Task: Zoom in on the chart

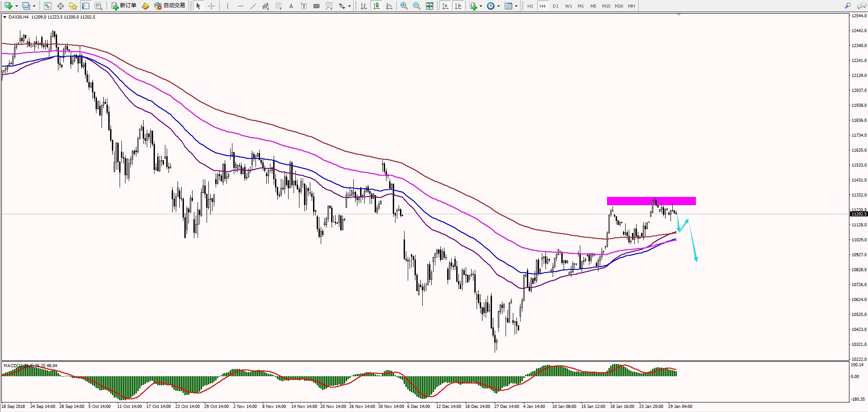Action: click(404, 6)
